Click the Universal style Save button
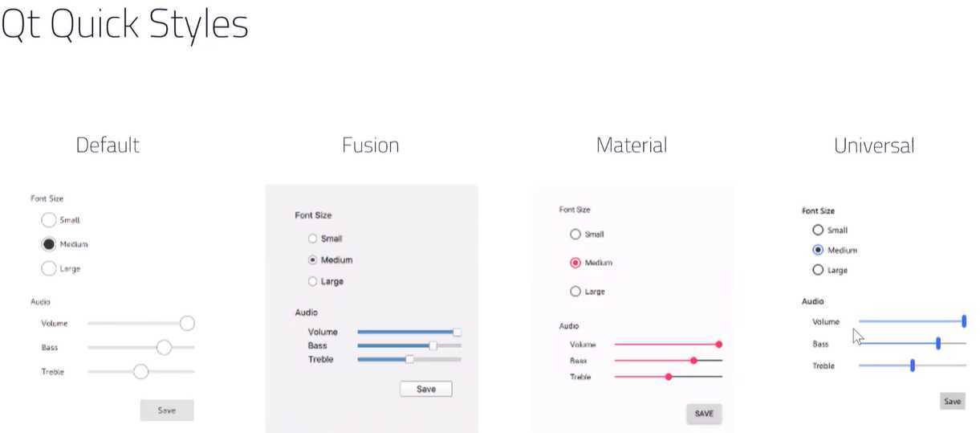 (x=952, y=401)
